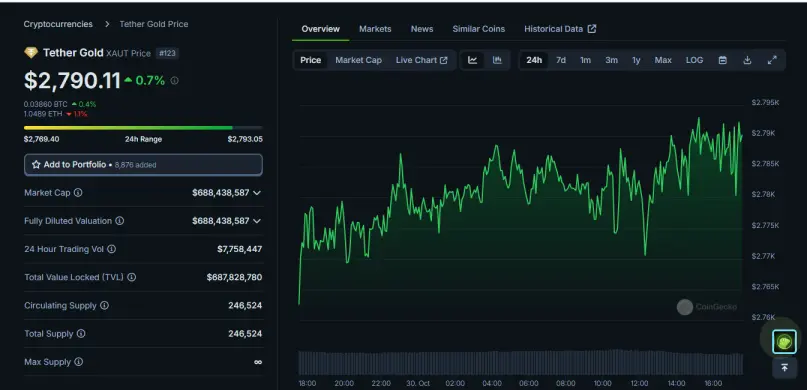Open Live Chart external link
807x390 pixels.
(x=422, y=60)
